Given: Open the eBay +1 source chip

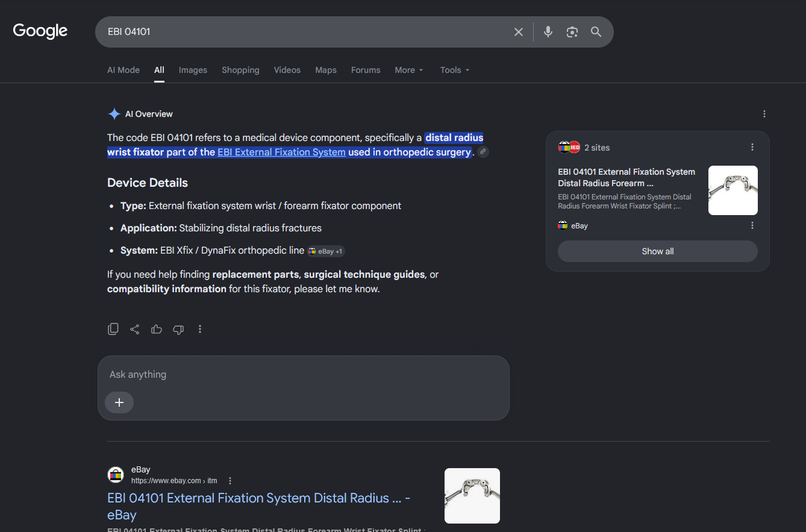Looking at the screenshot, I should (x=326, y=251).
